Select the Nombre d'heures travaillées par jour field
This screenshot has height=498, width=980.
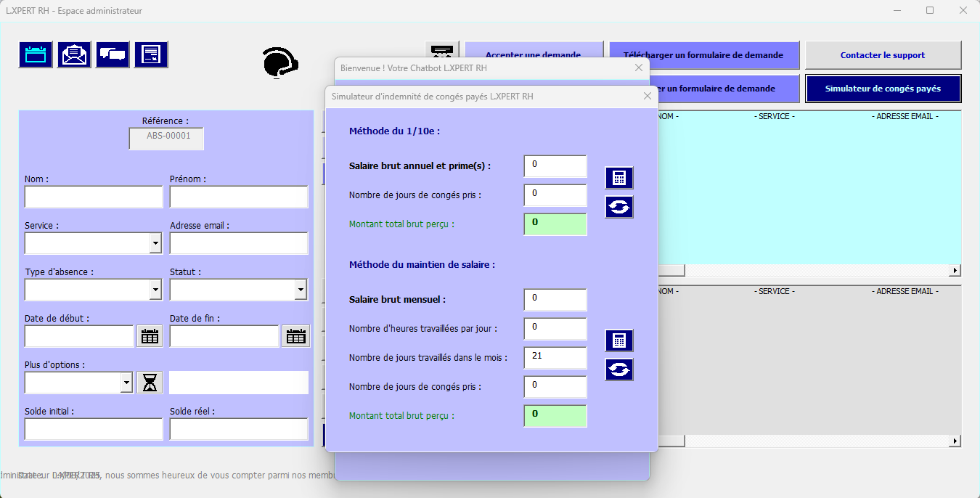[x=555, y=329]
